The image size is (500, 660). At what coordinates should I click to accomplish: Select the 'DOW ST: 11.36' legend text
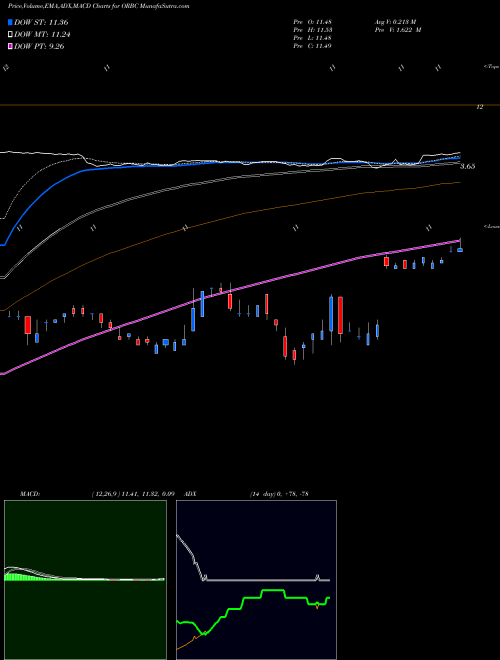tap(41, 22)
